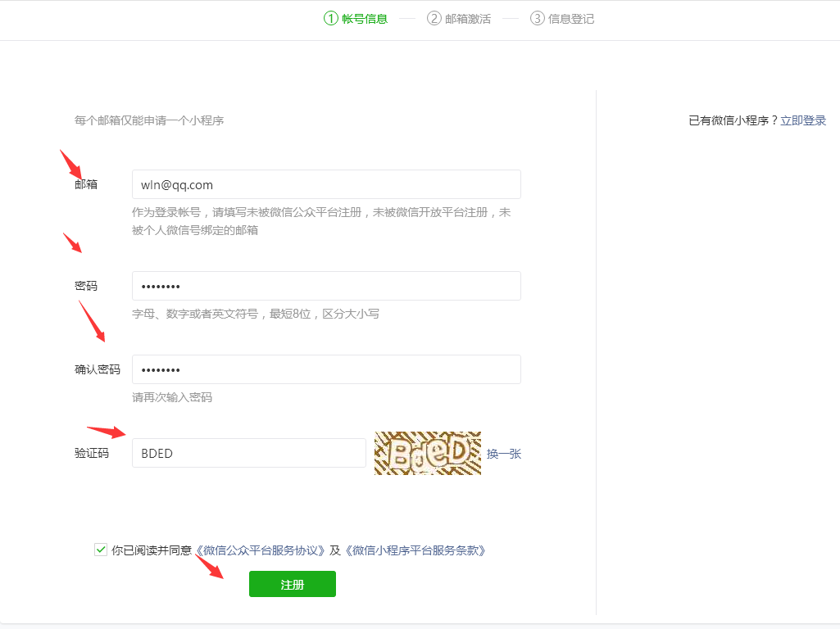The image size is (840, 629).
Task: Select the 邮箱激活 step label
Action: pos(468,19)
